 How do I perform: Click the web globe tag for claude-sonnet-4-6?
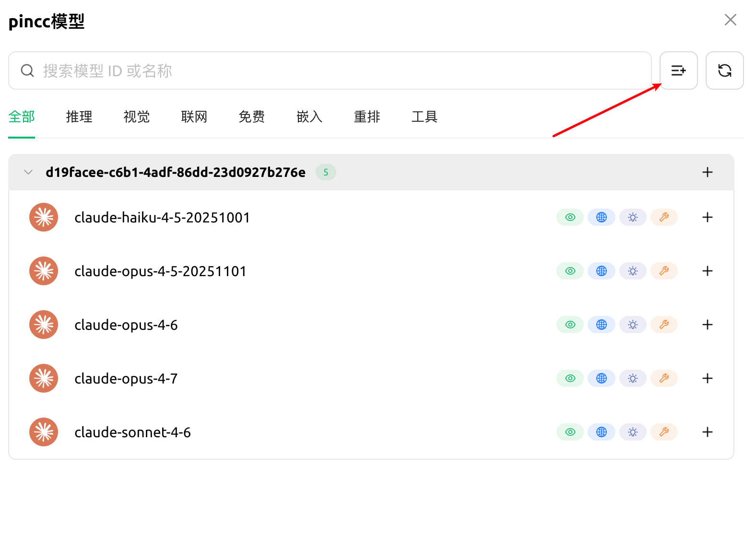(602, 432)
